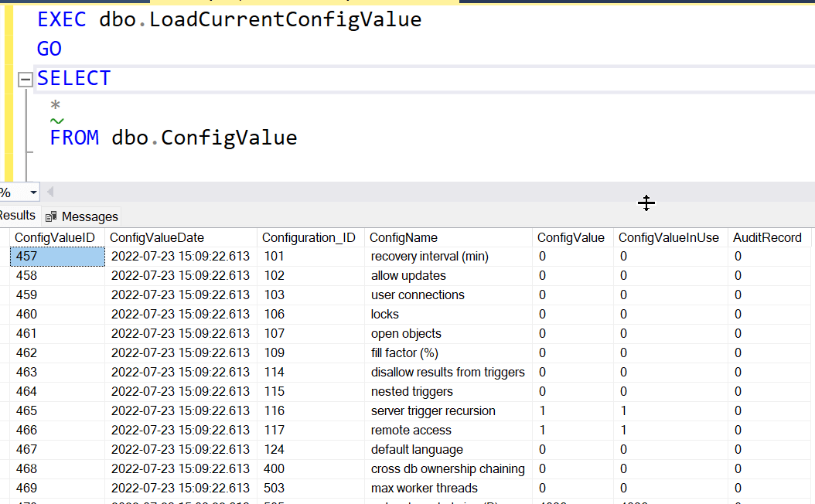This screenshot has height=504, width=815.
Task: Click the 'server trigger recursion' cell
Action: 433,411
